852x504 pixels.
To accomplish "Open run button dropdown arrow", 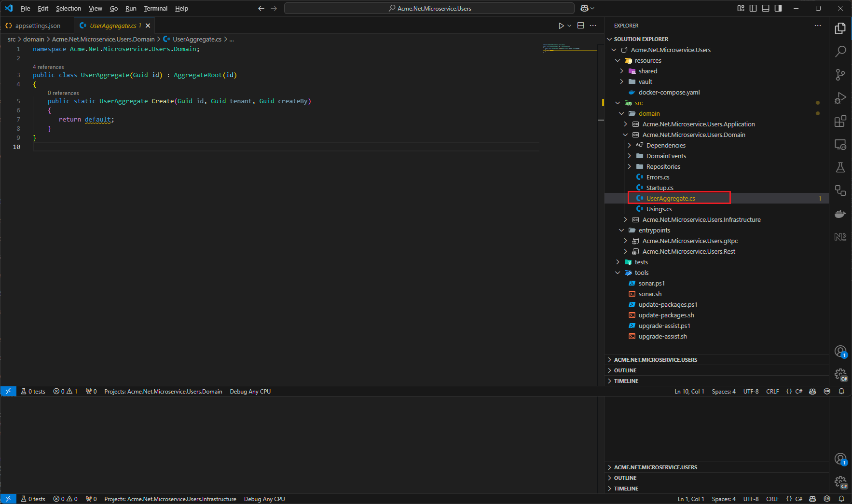I will (569, 26).
